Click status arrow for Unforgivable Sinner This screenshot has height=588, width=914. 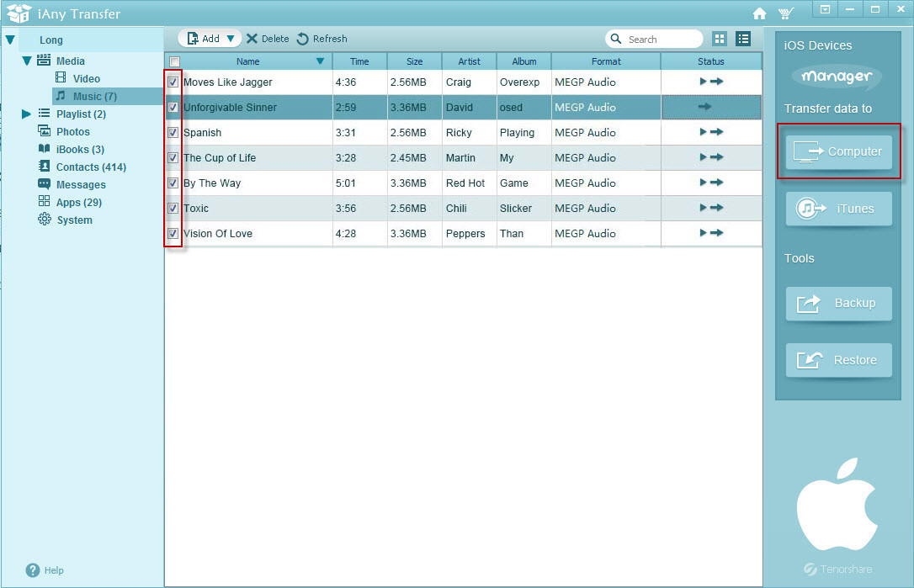pyautogui.click(x=704, y=107)
